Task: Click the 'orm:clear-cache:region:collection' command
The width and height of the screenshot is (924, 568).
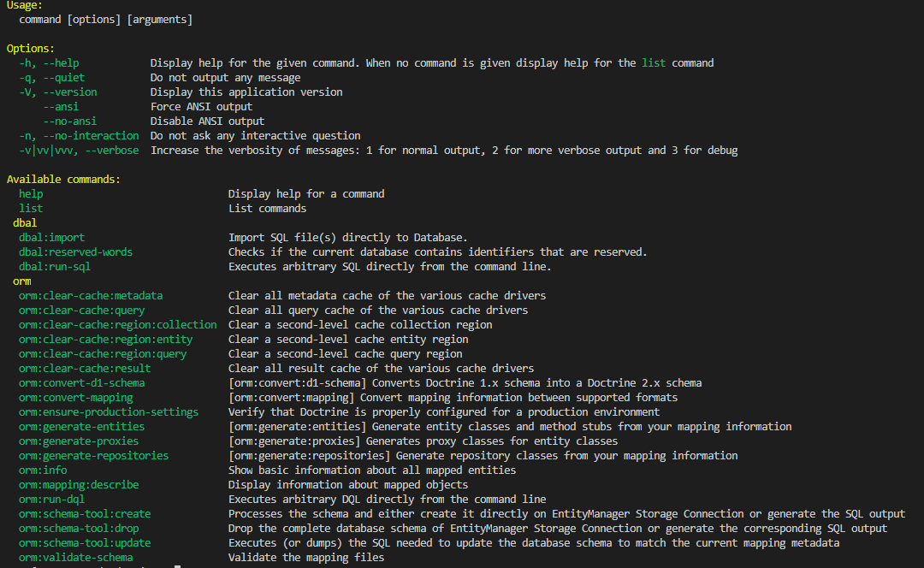Action: (x=118, y=325)
